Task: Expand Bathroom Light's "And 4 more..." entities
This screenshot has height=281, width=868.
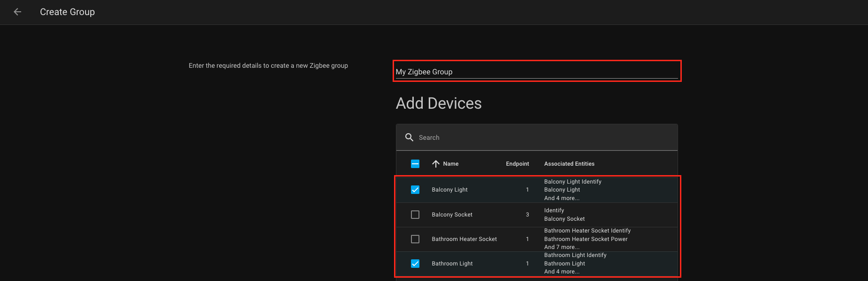Action: pyautogui.click(x=561, y=272)
